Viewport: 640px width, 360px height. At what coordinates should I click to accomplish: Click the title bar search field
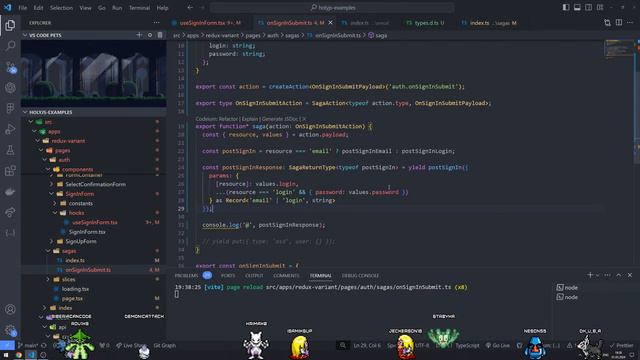coord(332,7)
